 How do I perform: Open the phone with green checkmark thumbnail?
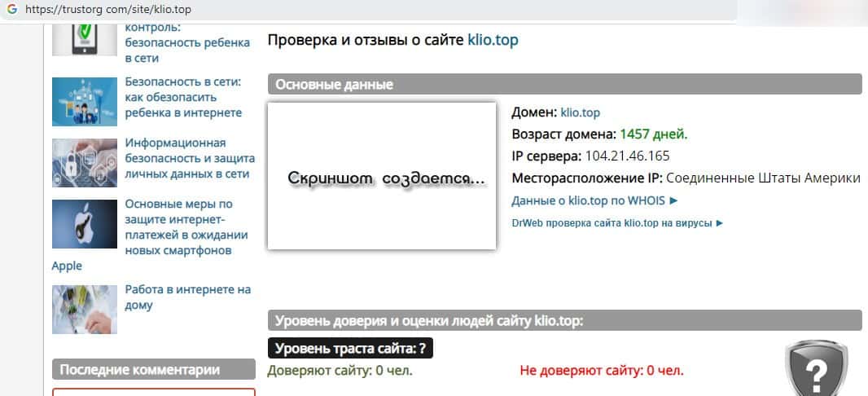(x=85, y=39)
